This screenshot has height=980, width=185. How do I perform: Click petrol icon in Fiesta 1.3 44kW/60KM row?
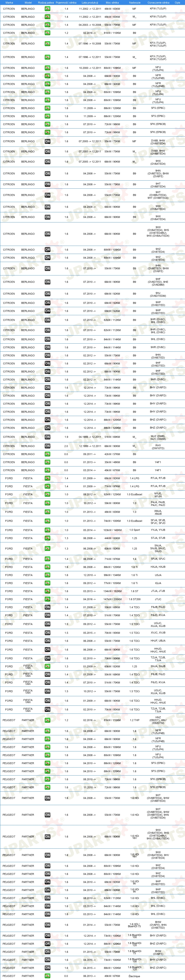48,538
